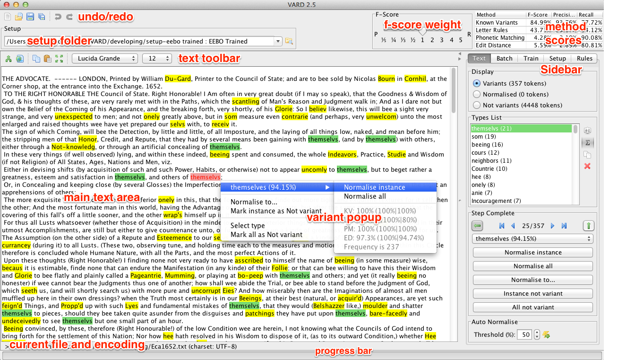Click the browse setup folder icon

pyautogui.click(x=289, y=42)
